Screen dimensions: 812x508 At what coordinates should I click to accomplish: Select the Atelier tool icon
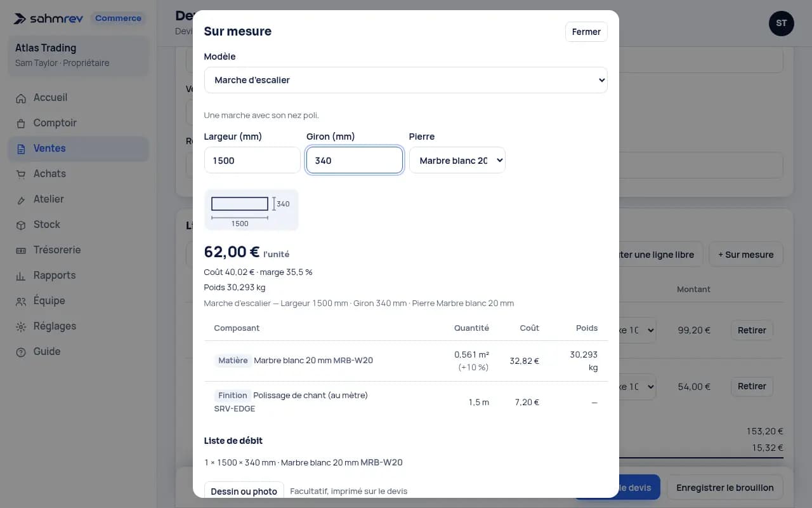tap(21, 199)
